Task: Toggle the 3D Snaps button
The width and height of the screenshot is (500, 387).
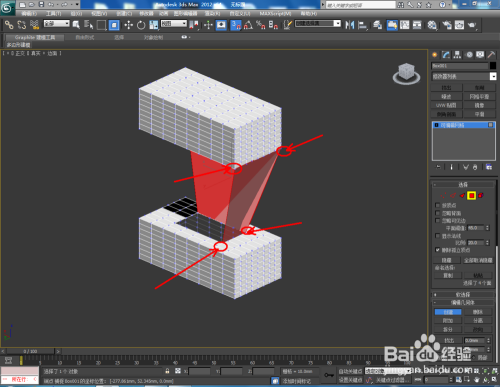Action: coord(236,25)
